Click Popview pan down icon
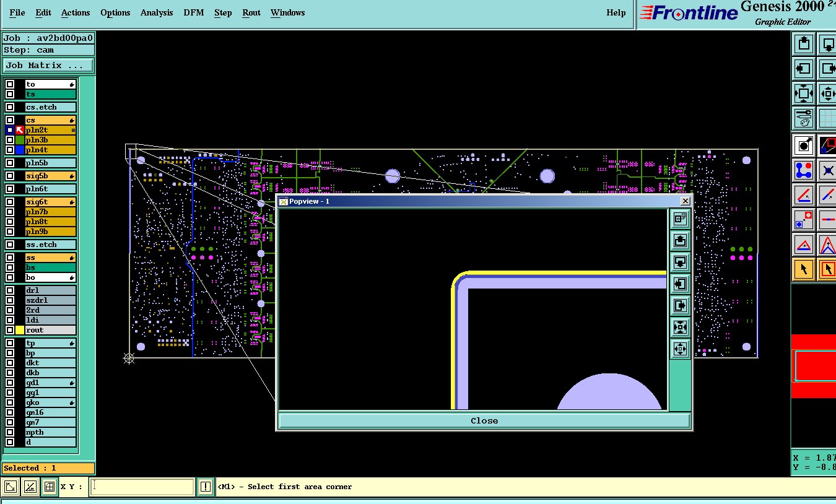836x504 pixels. coord(680,262)
